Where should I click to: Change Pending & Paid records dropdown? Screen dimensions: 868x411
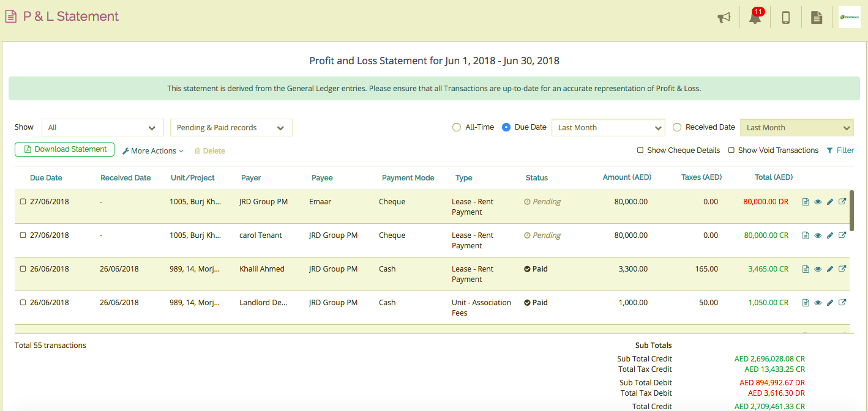pyautogui.click(x=231, y=127)
